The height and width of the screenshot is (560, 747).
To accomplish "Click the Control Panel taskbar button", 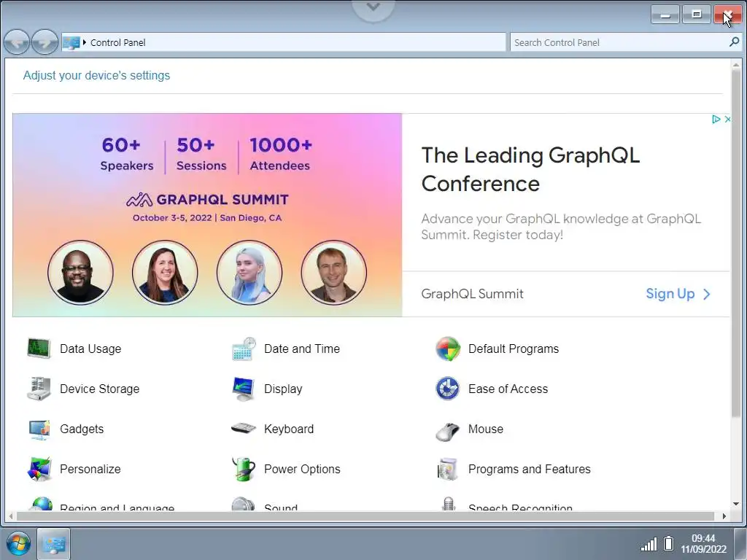I will [53, 543].
